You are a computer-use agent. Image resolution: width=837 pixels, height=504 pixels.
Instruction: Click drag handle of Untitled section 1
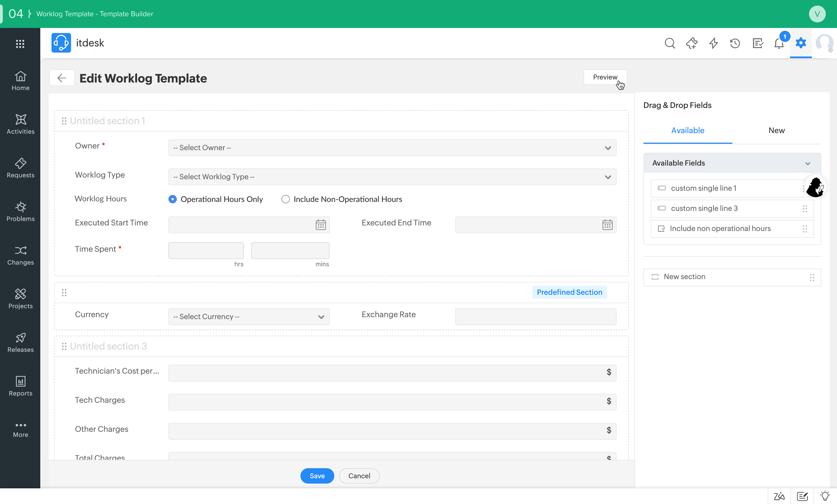coord(64,121)
